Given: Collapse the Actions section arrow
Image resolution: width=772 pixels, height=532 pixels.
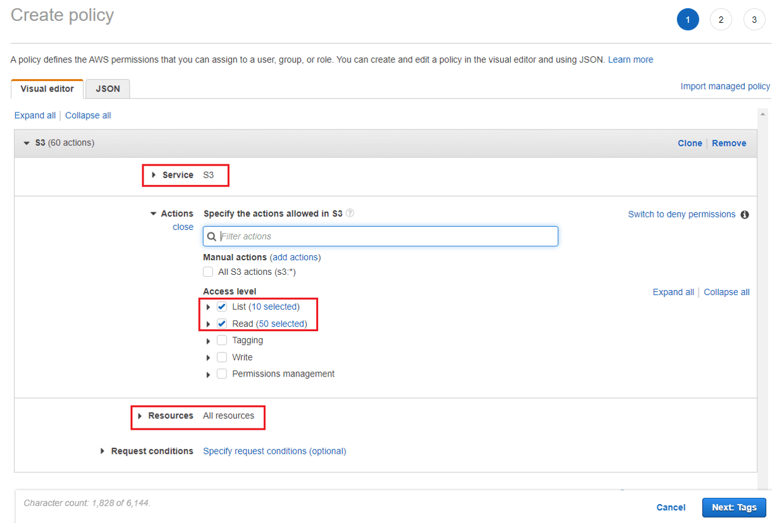Looking at the screenshot, I should (153, 214).
